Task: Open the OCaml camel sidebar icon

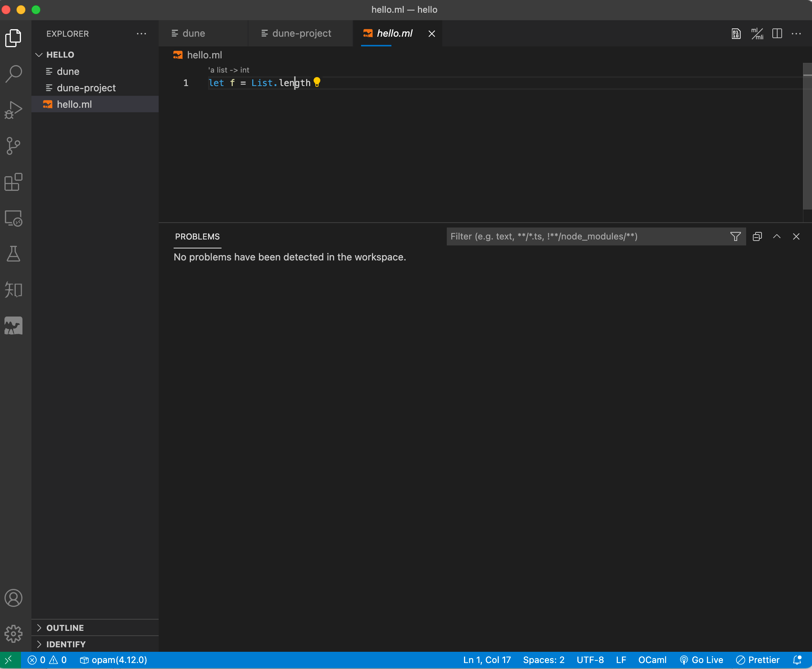Action: pyautogui.click(x=13, y=326)
